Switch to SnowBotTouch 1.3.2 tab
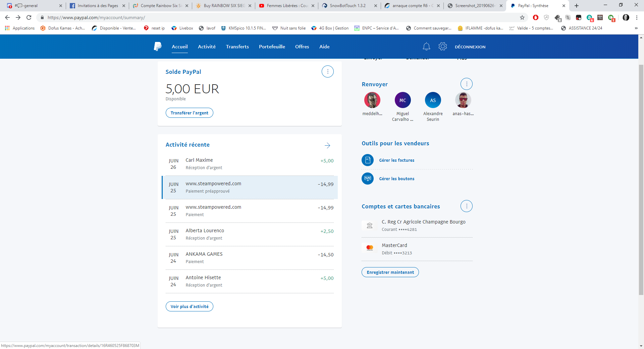 (350, 6)
